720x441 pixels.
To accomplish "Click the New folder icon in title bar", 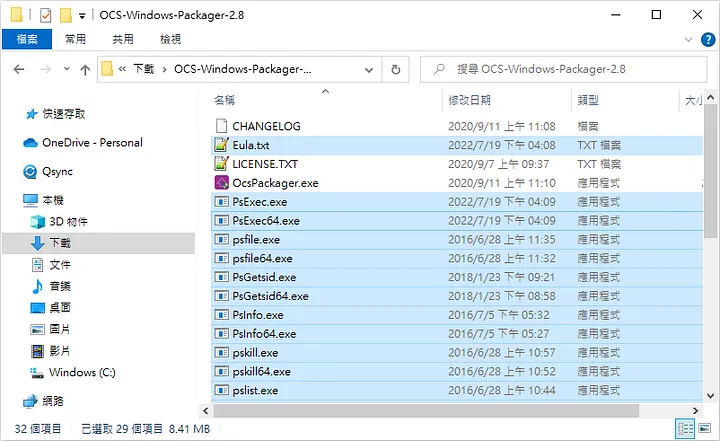I will [66, 15].
